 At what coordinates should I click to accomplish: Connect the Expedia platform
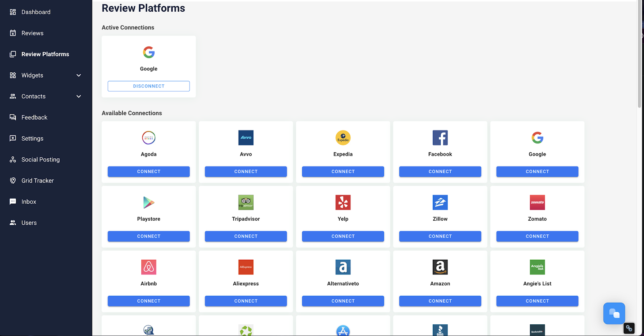point(343,172)
